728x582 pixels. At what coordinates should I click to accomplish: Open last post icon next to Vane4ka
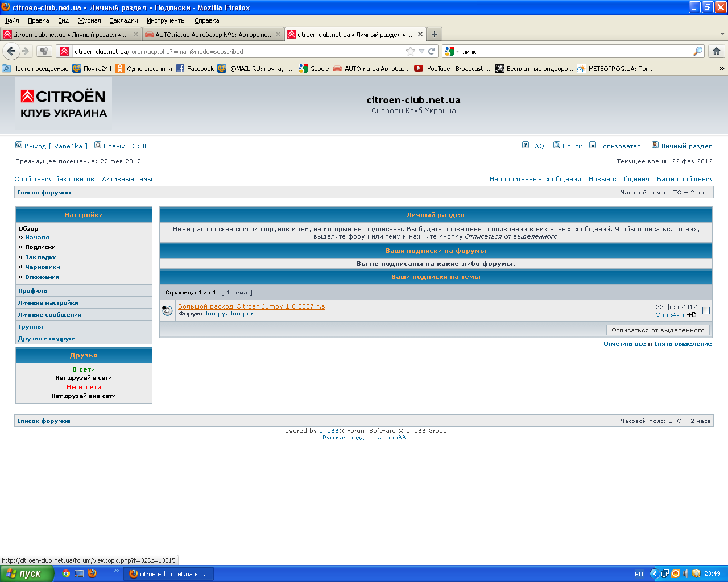pyautogui.click(x=692, y=314)
